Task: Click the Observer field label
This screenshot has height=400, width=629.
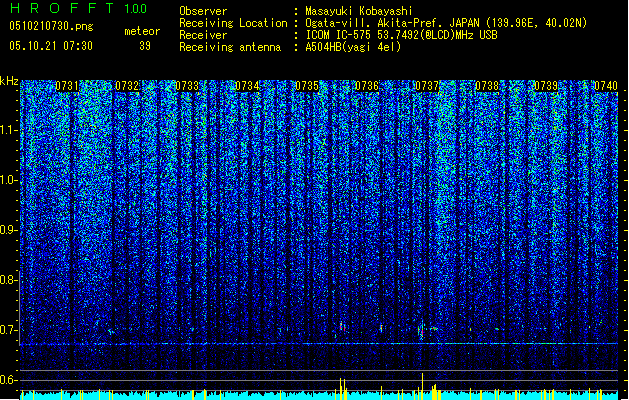Action: pyautogui.click(x=203, y=11)
